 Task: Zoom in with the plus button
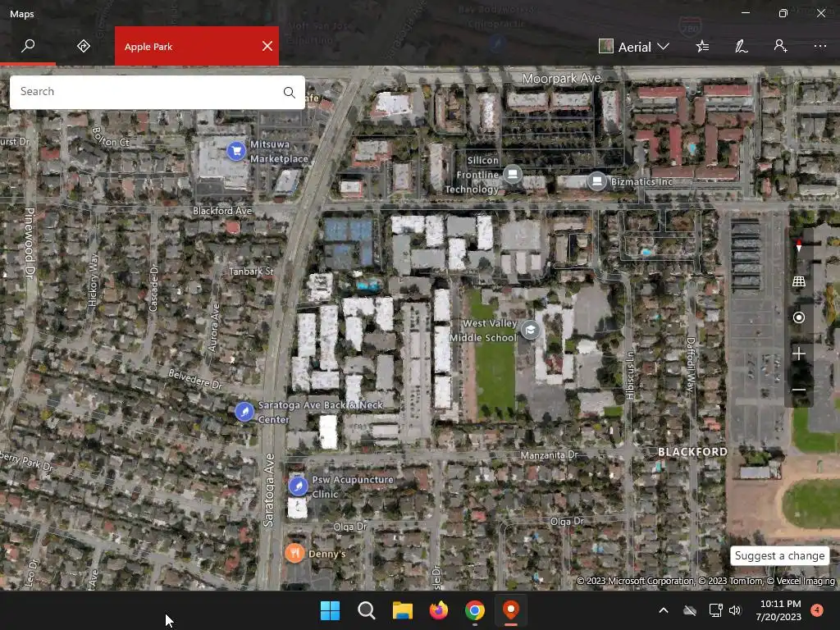pos(799,354)
